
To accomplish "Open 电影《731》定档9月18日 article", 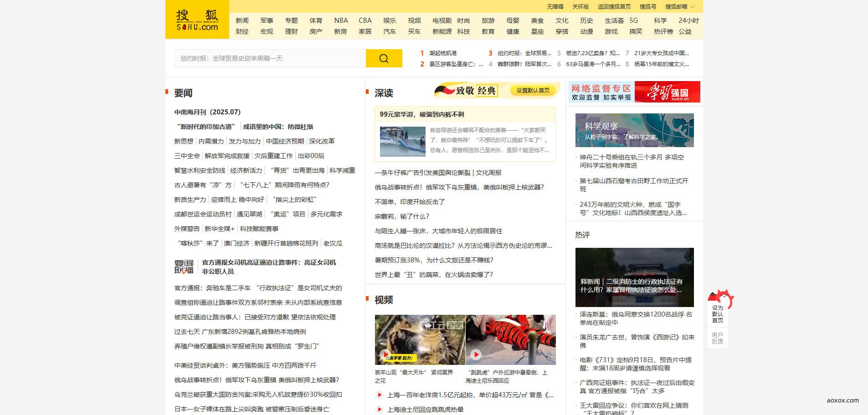I will pyautogui.click(x=636, y=364).
